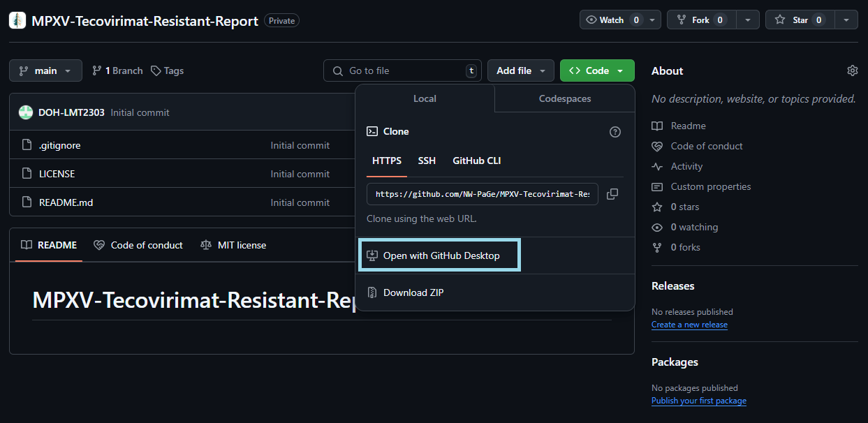Open the clone help tooltip
Image resolution: width=868 pixels, height=423 pixels.
615,131
